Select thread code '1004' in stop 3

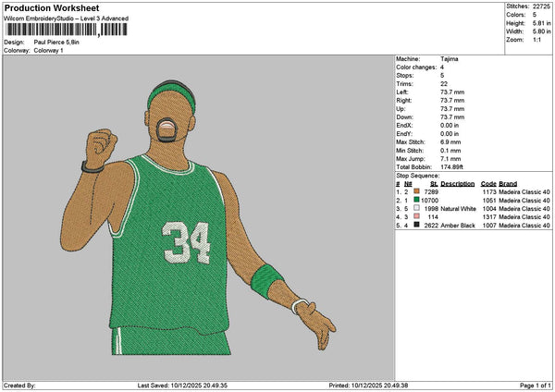point(489,209)
